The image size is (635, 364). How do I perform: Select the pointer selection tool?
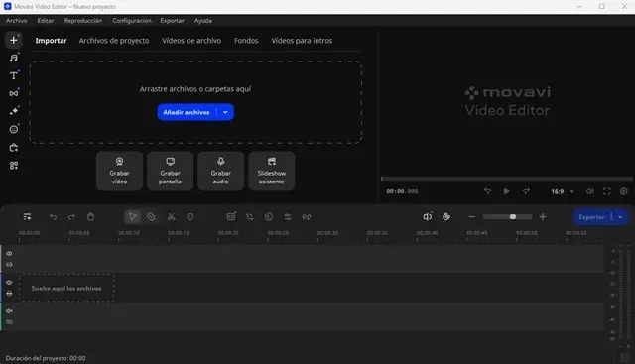click(132, 217)
